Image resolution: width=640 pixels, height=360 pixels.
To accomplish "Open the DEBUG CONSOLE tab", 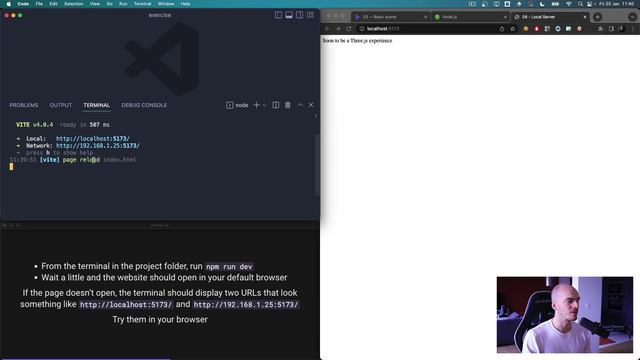I will (144, 105).
